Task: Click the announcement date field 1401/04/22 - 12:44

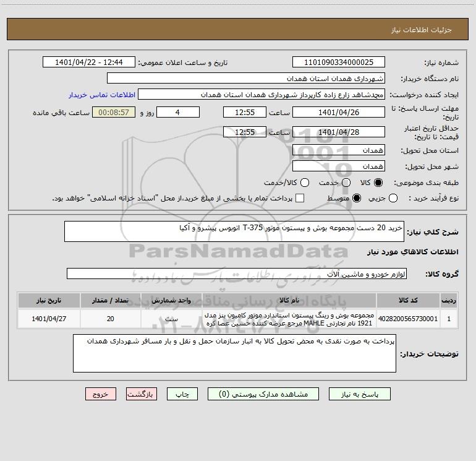Action: click(89, 62)
